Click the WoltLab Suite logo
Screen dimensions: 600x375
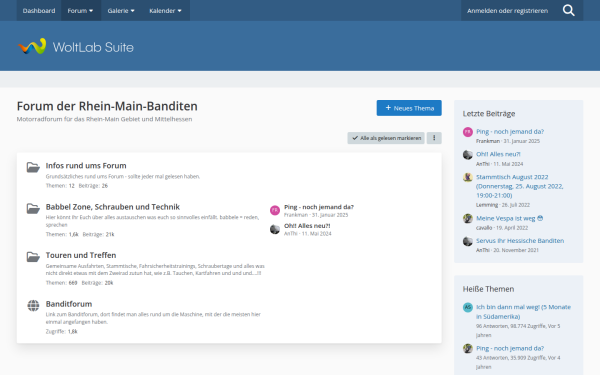pos(76,47)
